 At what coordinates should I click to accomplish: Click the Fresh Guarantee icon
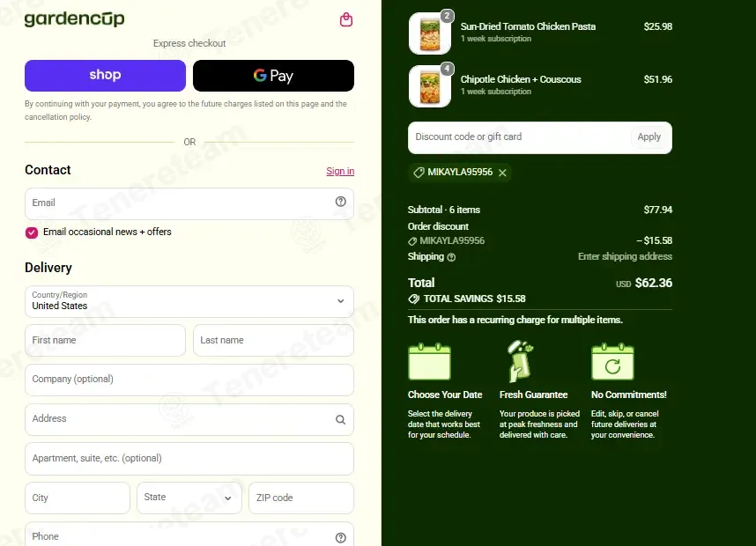pyautogui.click(x=520, y=361)
